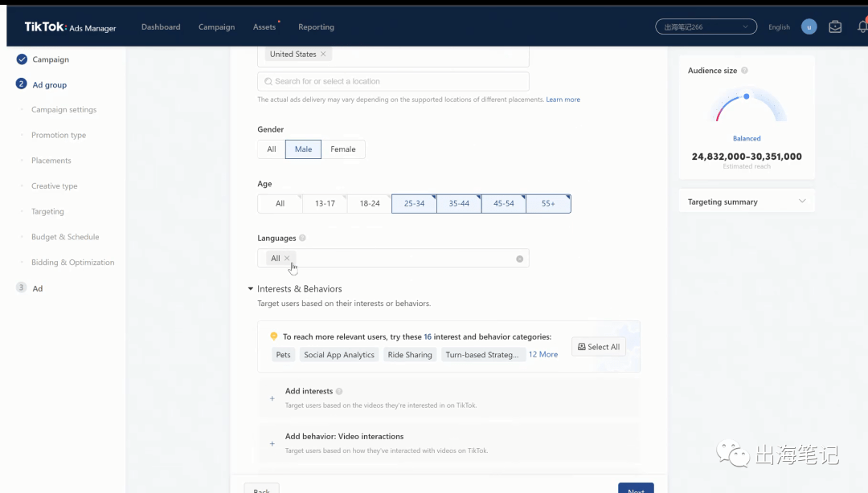868x493 pixels.
Task: Click the user avatar icon
Action: (x=809, y=26)
